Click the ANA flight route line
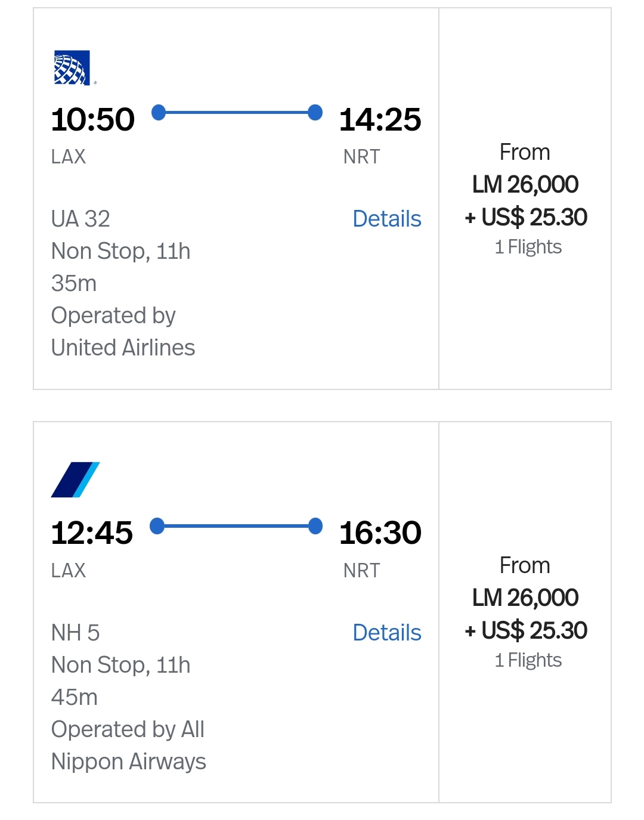Image resolution: width=644 pixels, height=820 pixels. point(237,526)
